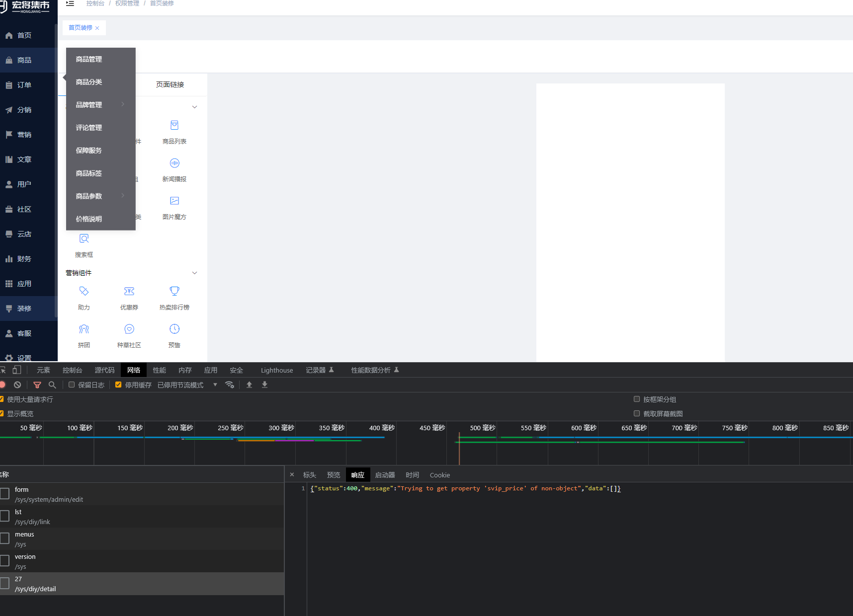Open network search magnifier icon
Viewport: 853px width, 616px height.
point(52,385)
